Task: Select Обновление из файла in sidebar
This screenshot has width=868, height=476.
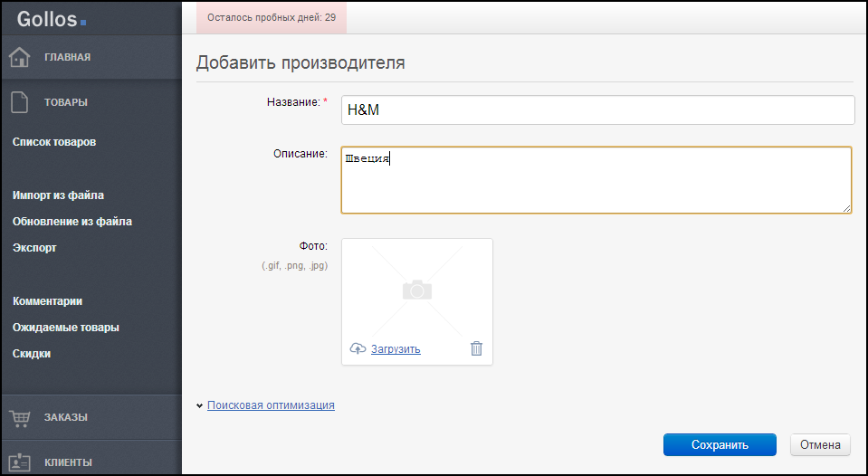Action: click(72, 222)
